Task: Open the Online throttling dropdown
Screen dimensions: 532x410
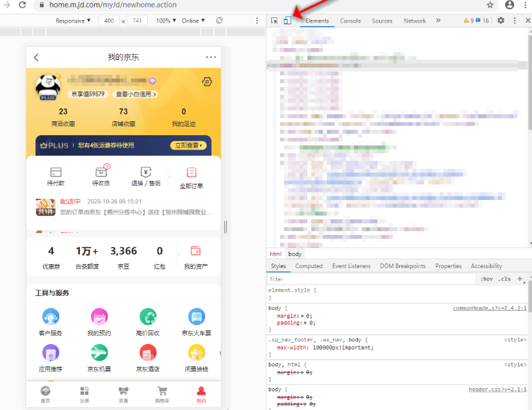Action: pos(193,21)
